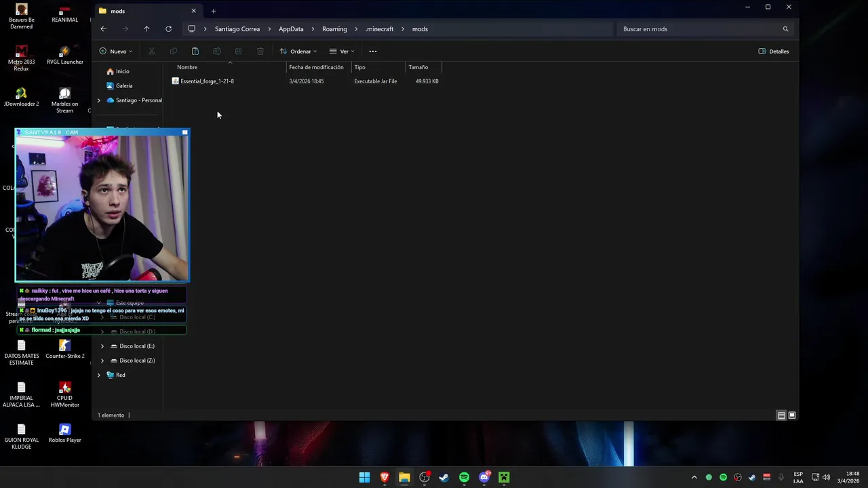868x488 pixels.
Task: Expand Disco local (E:) node
Action: [x=102, y=346]
